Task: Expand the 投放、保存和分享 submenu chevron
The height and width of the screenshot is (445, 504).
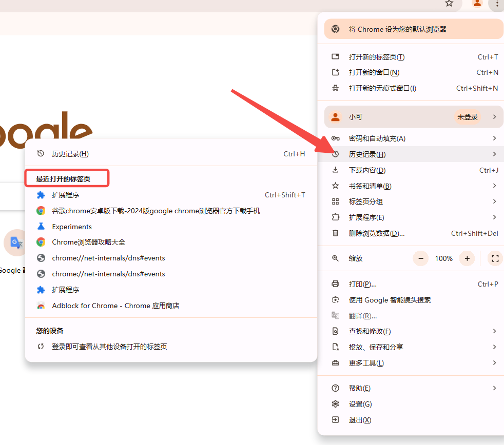Action: [x=494, y=347]
